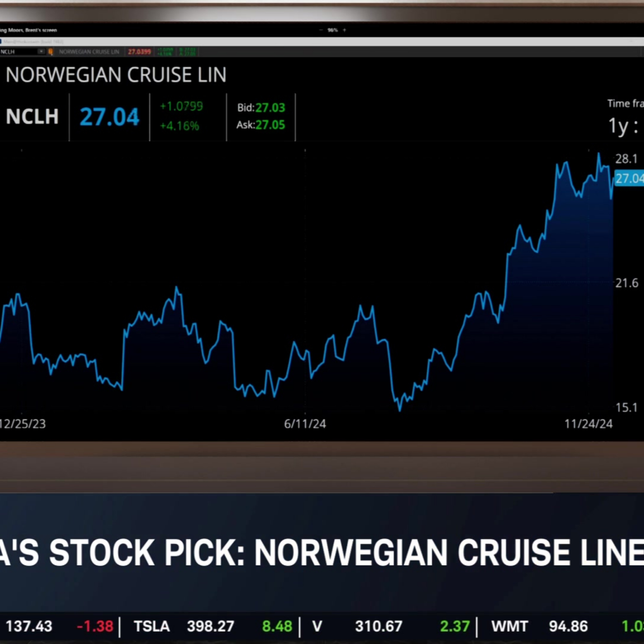The height and width of the screenshot is (644, 644).
Task: Click the Bid 27.03 value
Action: (x=270, y=108)
